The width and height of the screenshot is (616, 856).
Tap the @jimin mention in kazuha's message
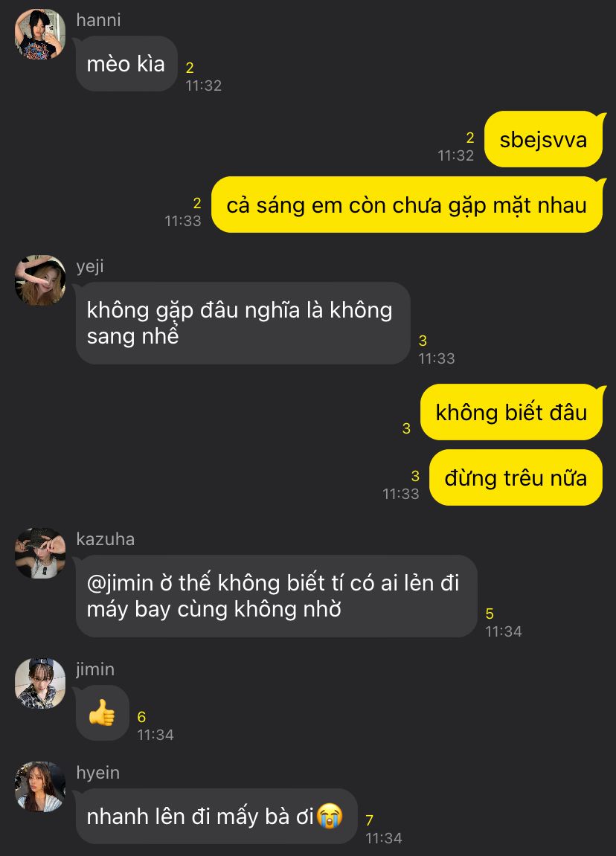(x=120, y=583)
